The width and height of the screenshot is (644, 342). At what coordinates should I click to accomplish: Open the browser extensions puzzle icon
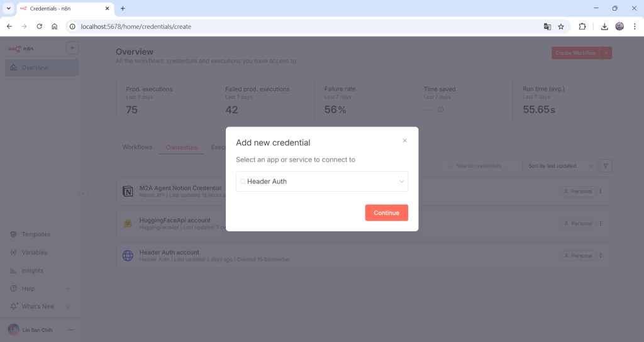582,26
